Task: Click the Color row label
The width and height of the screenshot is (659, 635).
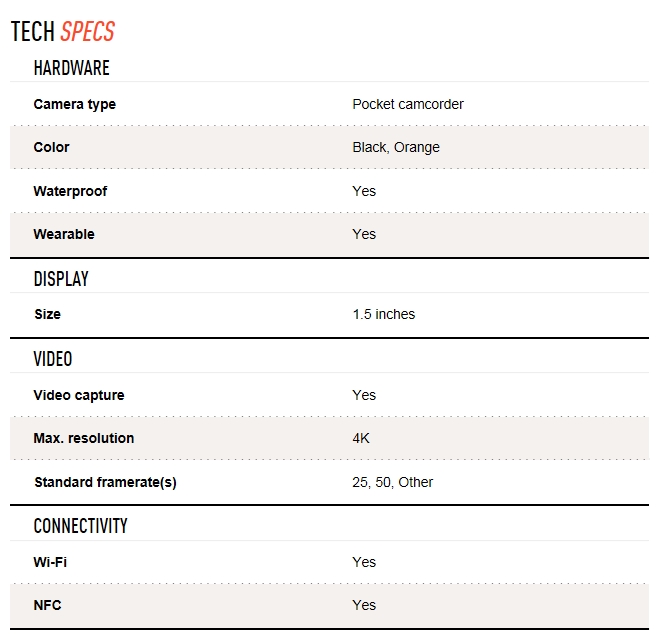Action: click(x=51, y=147)
